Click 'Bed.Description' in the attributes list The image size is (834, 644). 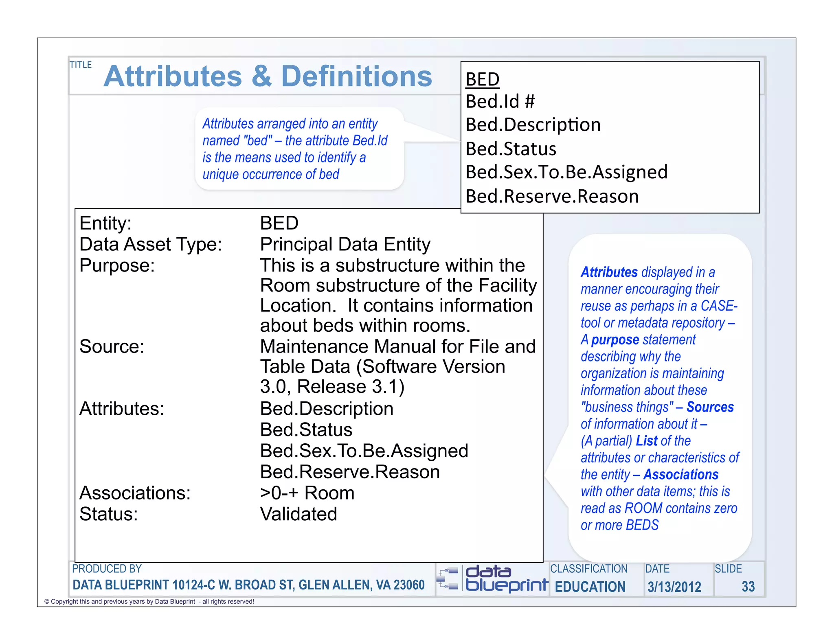pos(327,409)
